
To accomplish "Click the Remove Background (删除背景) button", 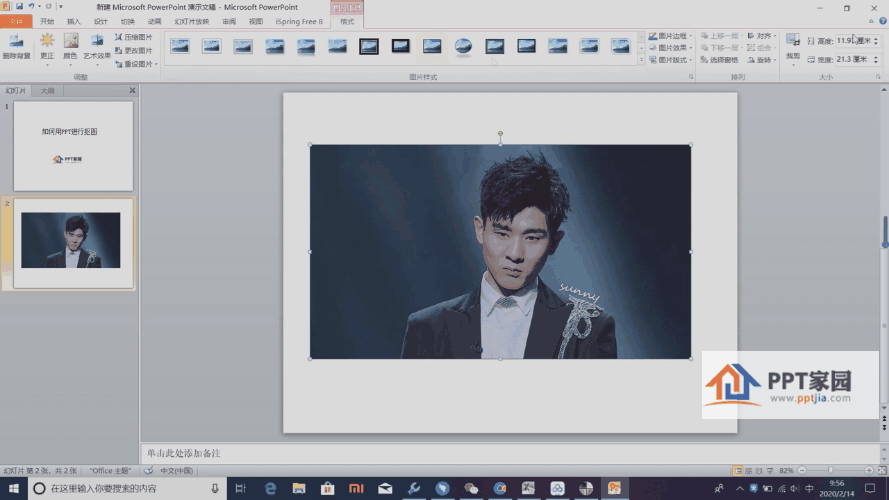I will (16, 46).
